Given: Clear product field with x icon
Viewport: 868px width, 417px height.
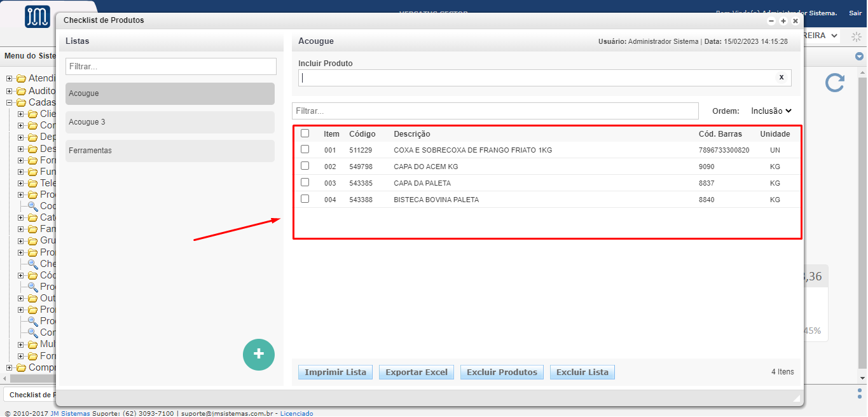Looking at the screenshot, I should coord(782,77).
